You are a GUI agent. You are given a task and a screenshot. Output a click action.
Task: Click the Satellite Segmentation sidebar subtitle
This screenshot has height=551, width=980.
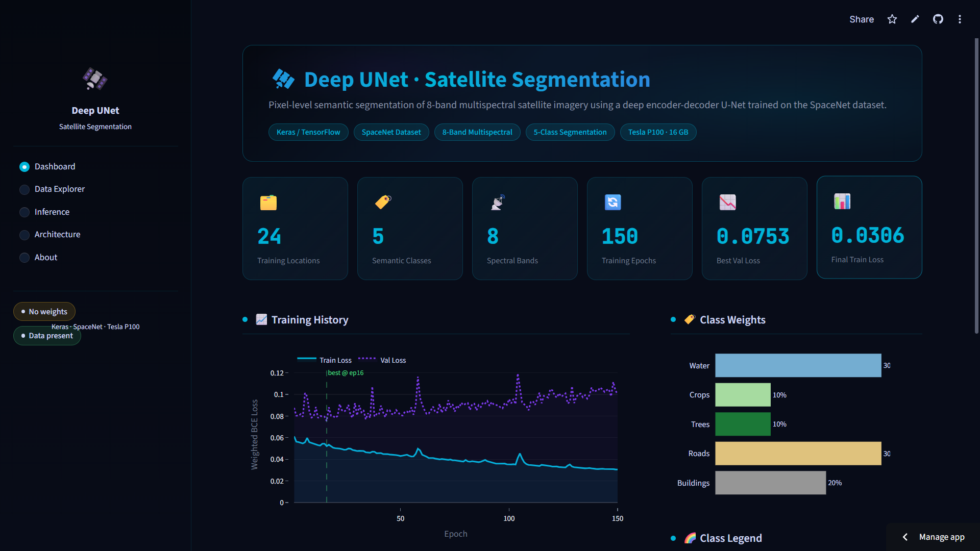[x=95, y=127]
